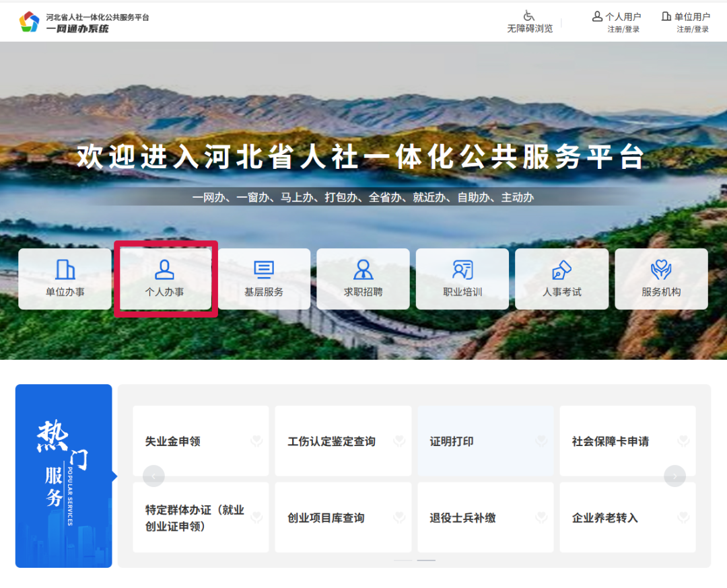
Task: Open 工伤认定鉴定查询 service
Action: [x=331, y=441]
